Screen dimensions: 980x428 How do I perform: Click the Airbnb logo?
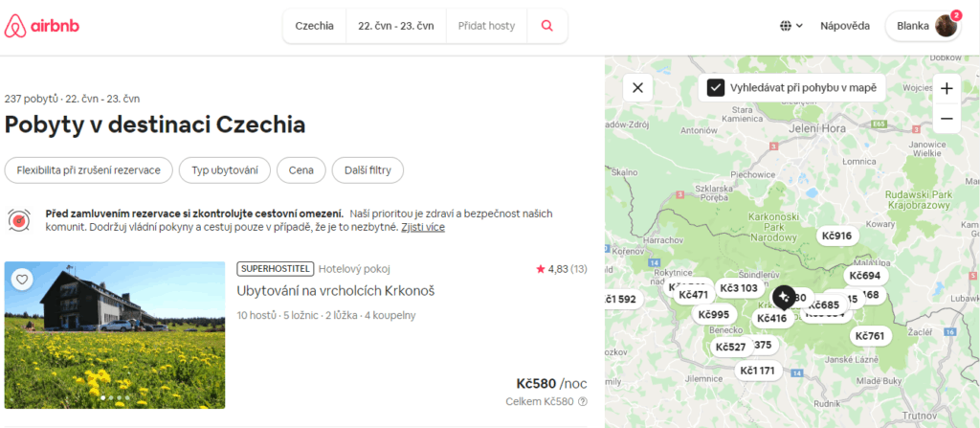pyautogui.click(x=42, y=26)
